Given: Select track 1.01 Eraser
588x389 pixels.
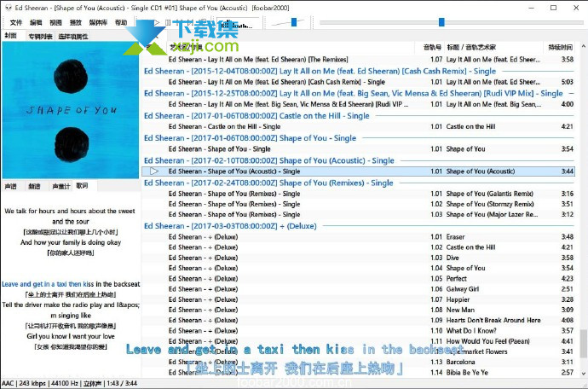Looking at the screenshot, I should [x=358, y=237].
